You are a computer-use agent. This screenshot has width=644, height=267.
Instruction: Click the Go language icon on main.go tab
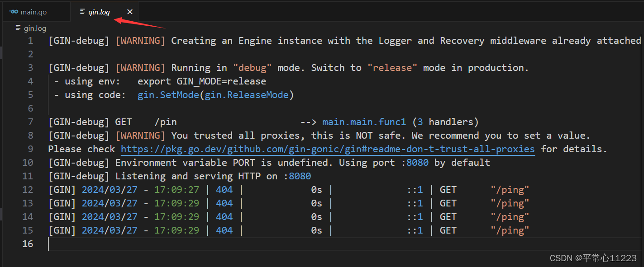[13, 11]
